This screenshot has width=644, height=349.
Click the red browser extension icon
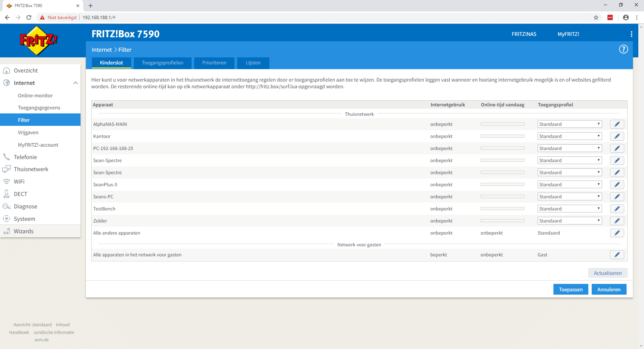[x=610, y=17]
